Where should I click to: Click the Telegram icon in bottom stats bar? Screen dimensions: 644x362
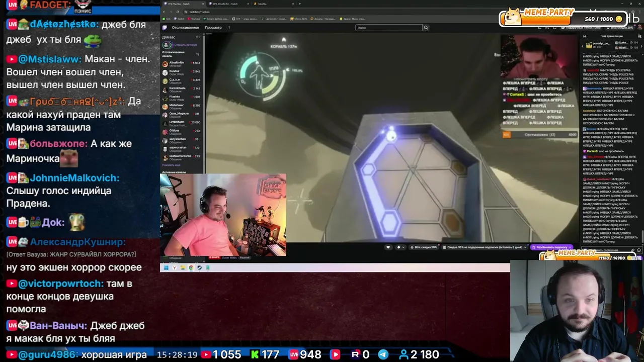point(383,354)
